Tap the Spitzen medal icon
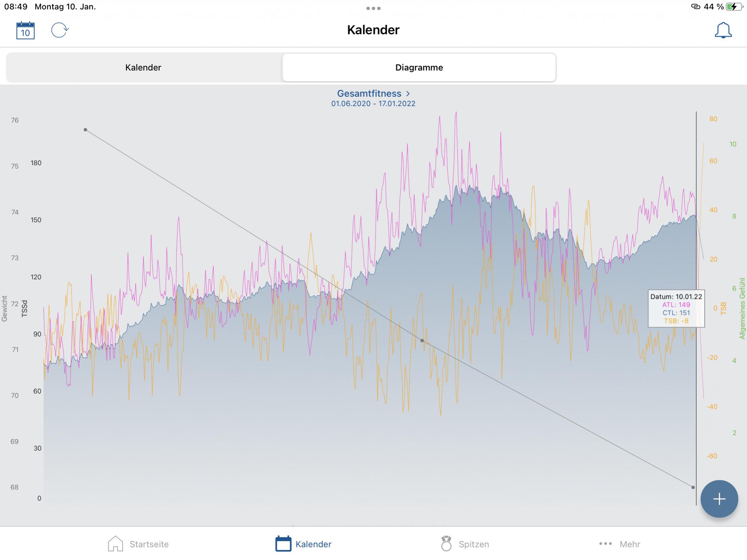Image resolution: width=747 pixels, height=560 pixels. point(446,544)
